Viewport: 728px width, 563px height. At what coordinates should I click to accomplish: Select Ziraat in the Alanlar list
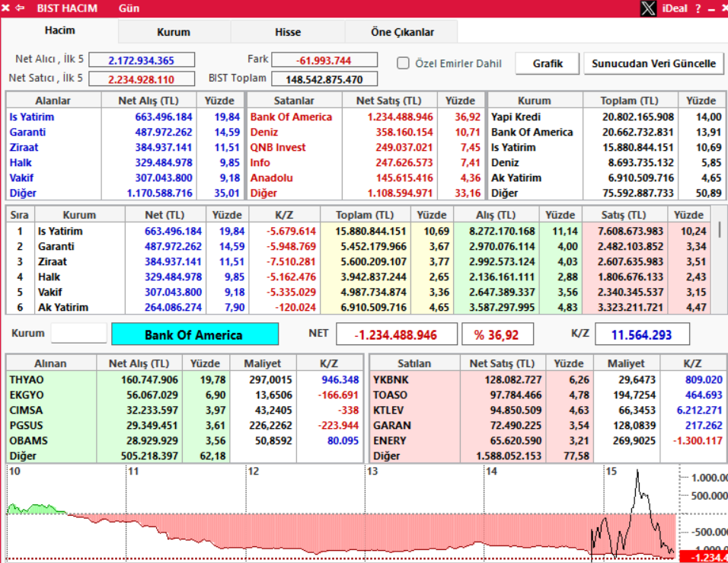[24, 148]
